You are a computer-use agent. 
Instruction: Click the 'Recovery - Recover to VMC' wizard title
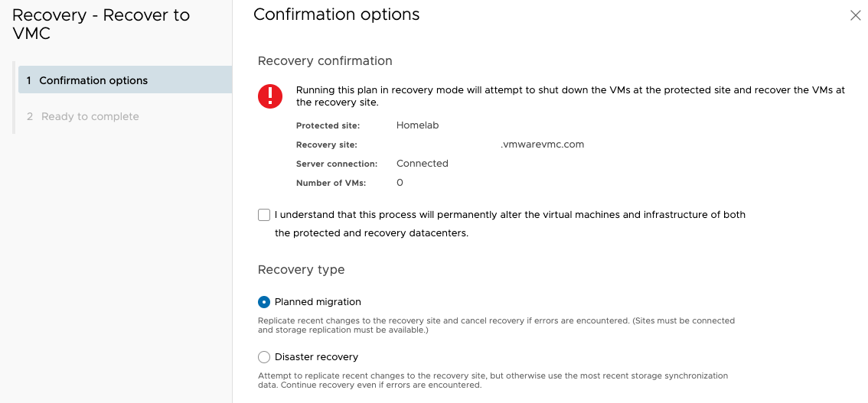pos(100,24)
